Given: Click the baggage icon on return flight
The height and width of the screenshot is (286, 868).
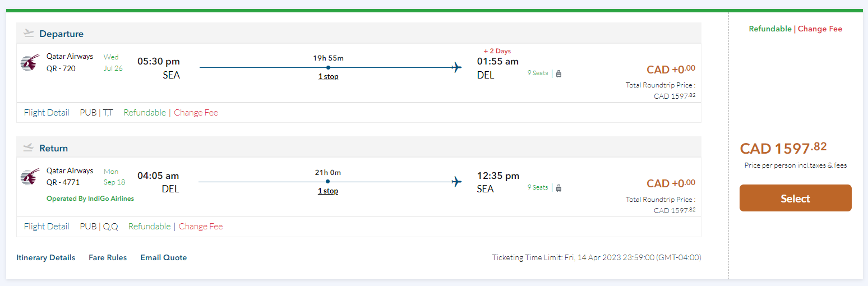Looking at the screenshot, I should click(x=559, y=188).
